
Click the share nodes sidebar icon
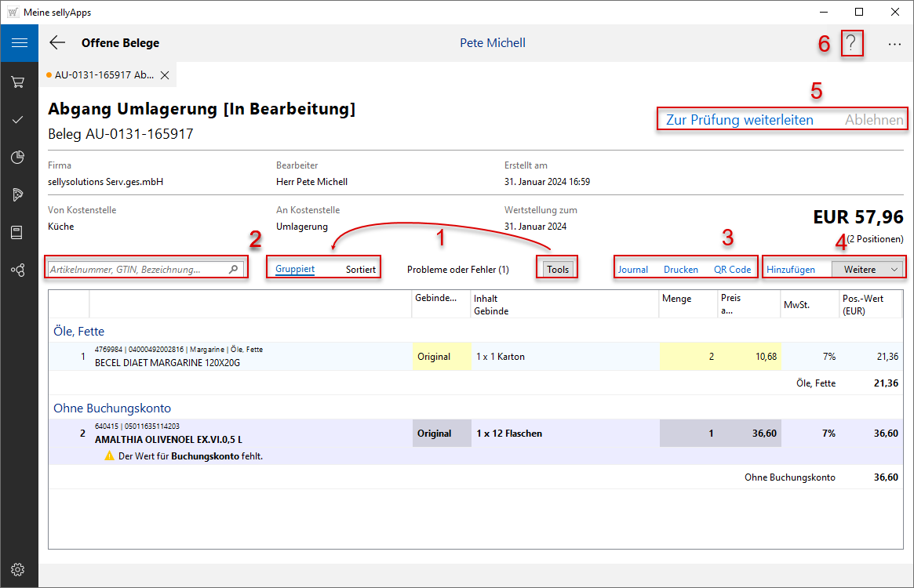point(18,270)
